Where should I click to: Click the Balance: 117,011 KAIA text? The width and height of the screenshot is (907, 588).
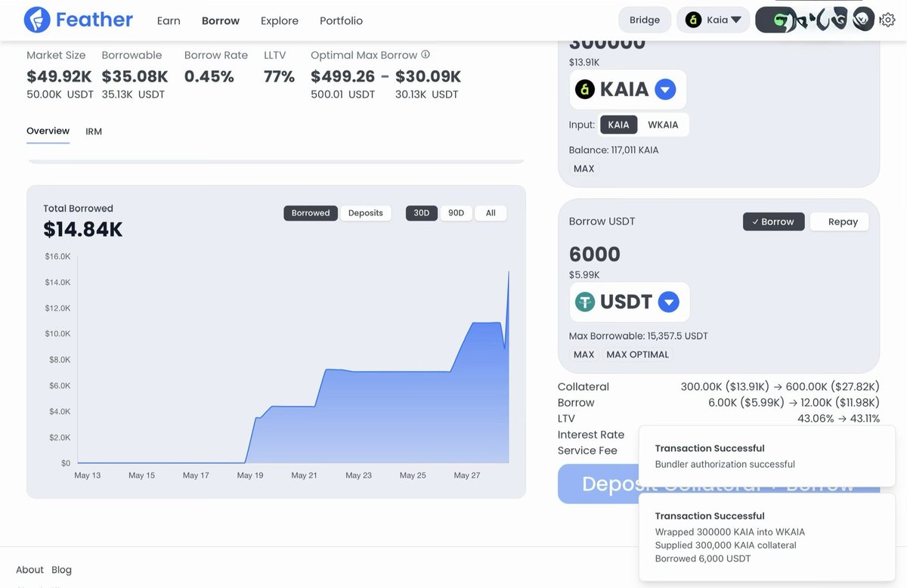(x=614, y=150)
